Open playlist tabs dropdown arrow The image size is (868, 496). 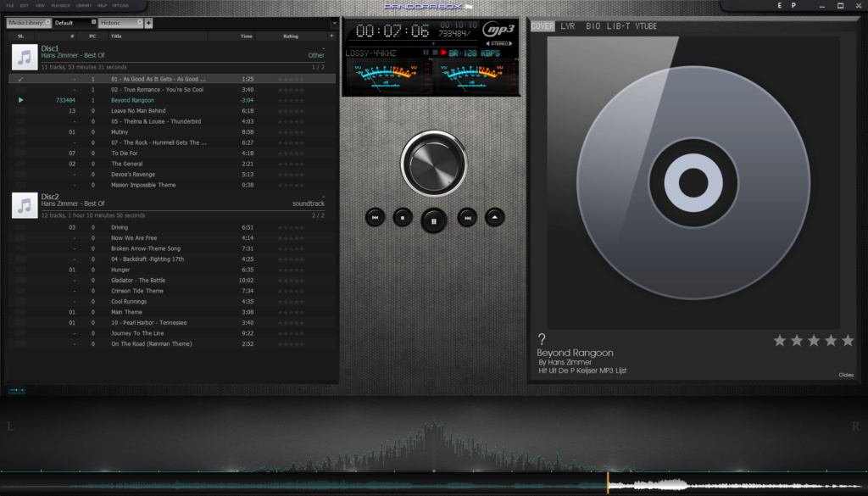point(334,23)
